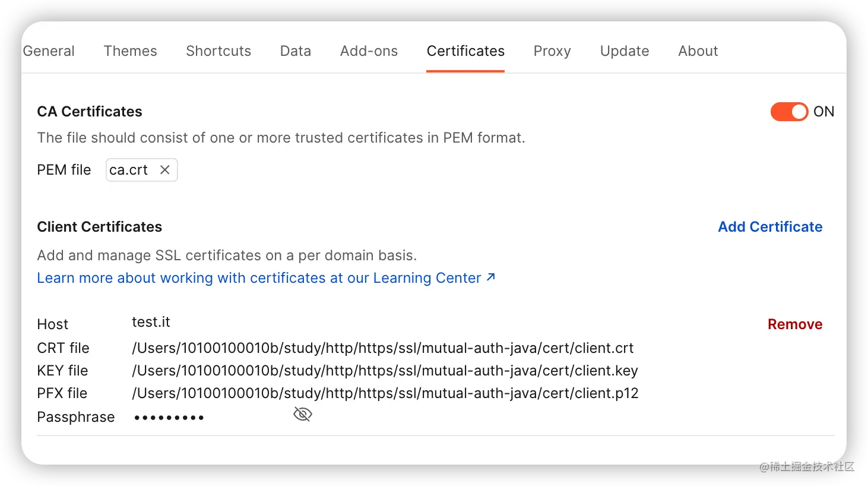Click the ON label beside the switch
This screenshot has width=868, height=486.
[823, 112]
